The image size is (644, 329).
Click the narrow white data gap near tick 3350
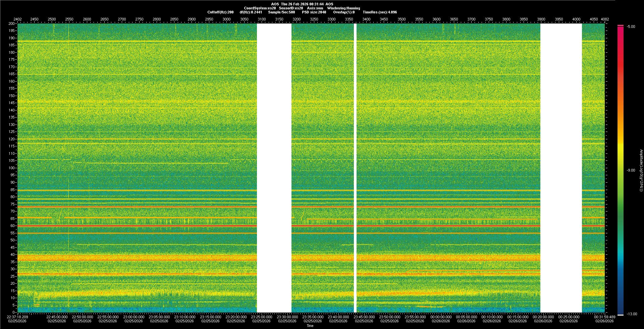coord(355,168)
